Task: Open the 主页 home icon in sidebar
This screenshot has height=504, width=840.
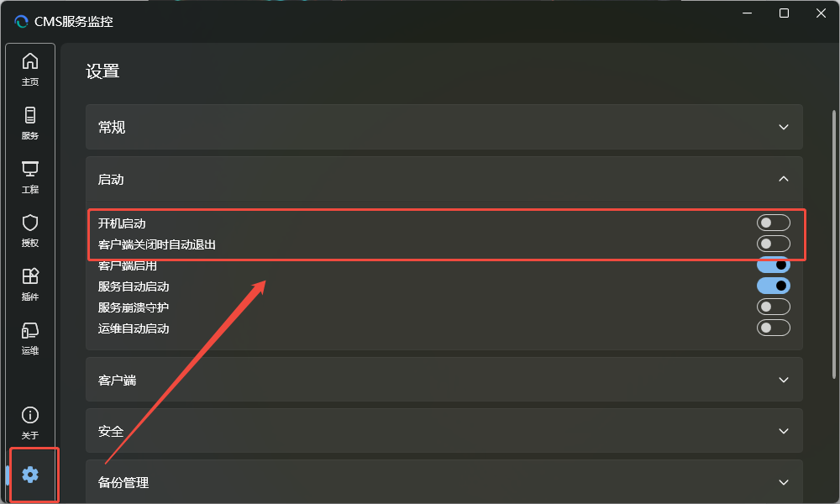Action: (x=30, y=68)
